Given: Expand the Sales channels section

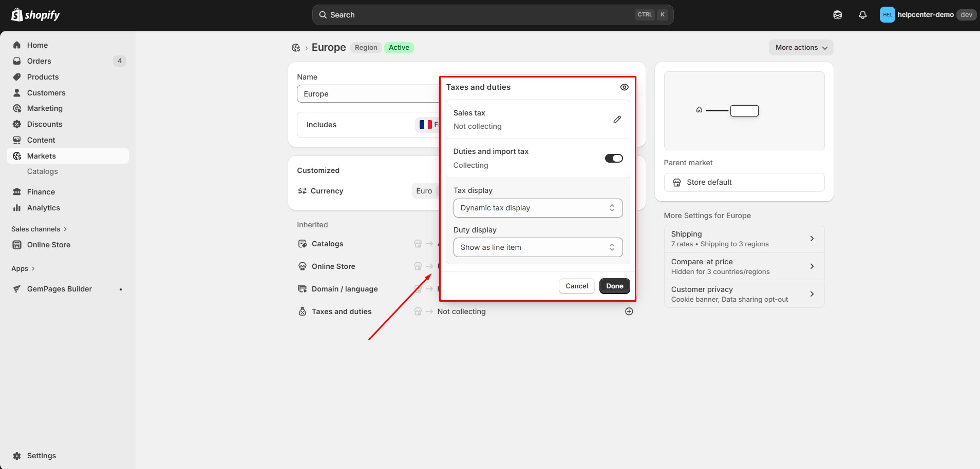Looking at the screenshot, I should [x=39, y=229].
